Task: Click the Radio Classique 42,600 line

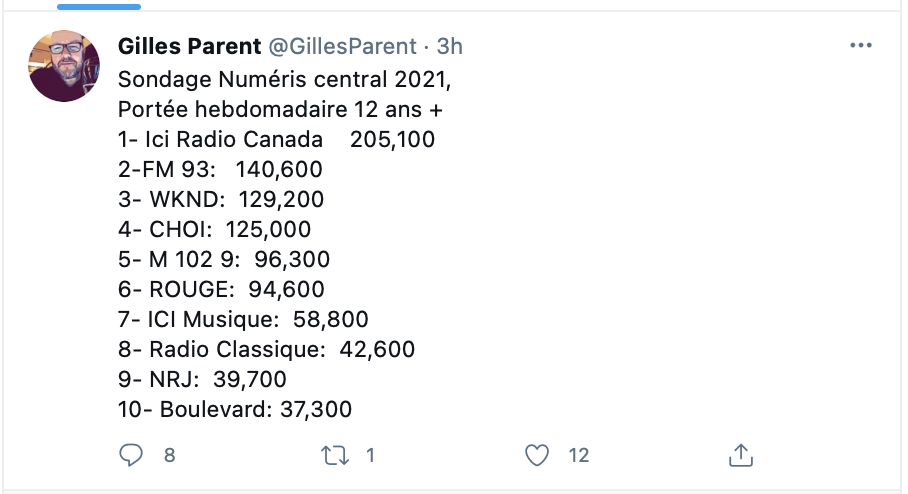Action: 266,350
